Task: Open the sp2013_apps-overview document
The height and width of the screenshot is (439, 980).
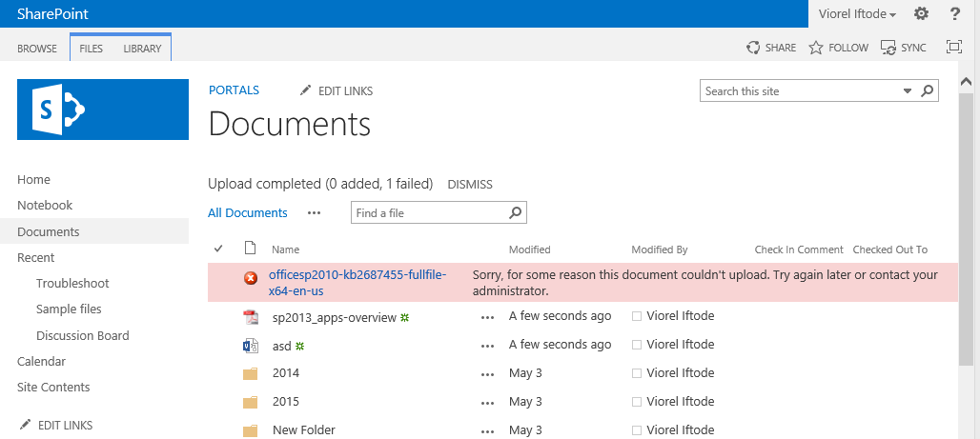Action: 335,317
